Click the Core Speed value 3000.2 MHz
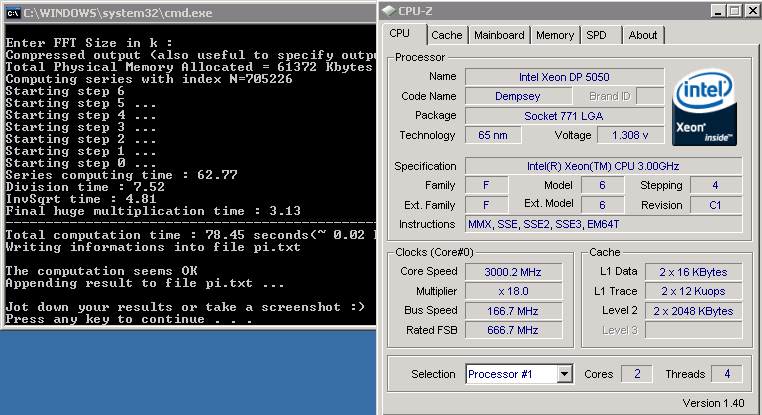This screenshot has width=762, height=415. coord(513,272)
